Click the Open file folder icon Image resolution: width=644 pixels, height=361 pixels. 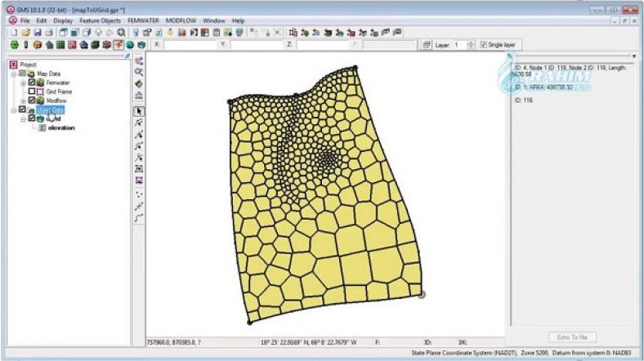pos(25,33)
